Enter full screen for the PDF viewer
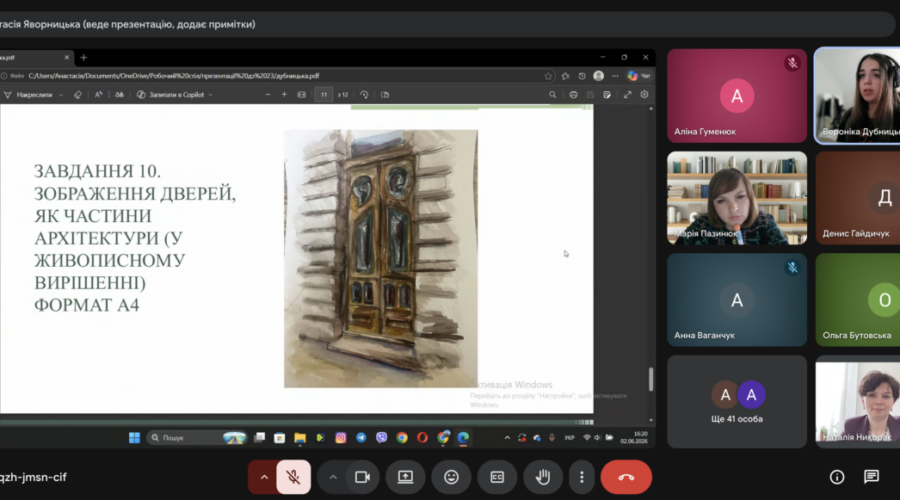Viewport: 900px width, 500px height. (627, 95)
